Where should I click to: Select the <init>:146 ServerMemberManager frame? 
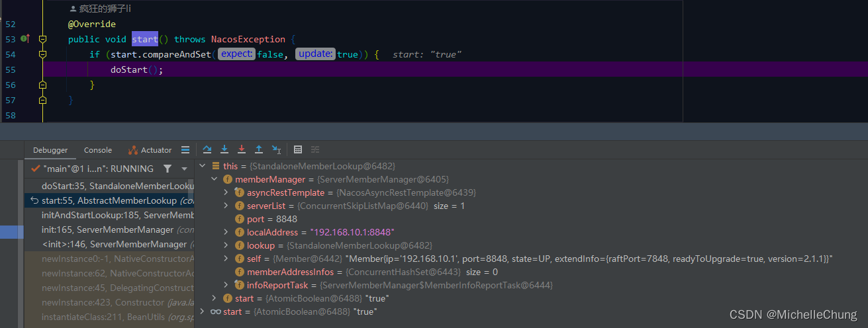110,244
